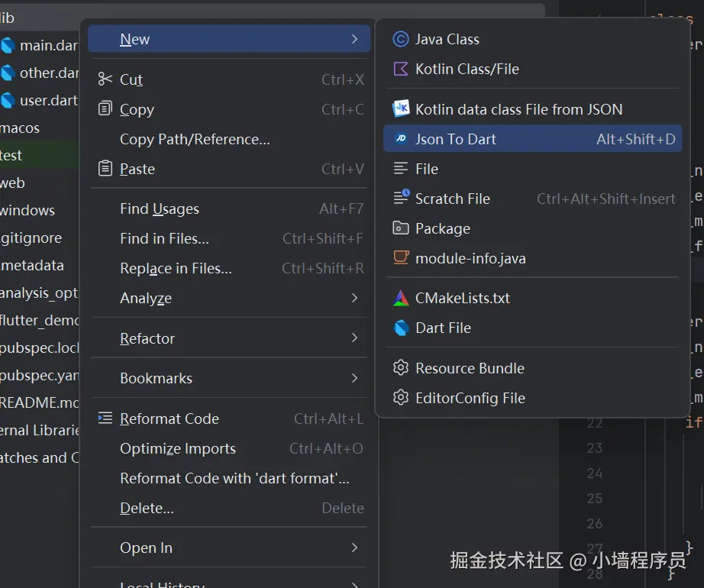Click the CMakeLists.txt triangle icon
The width and height of the screenshot is (704, 588).
click(x=401, y=298)
